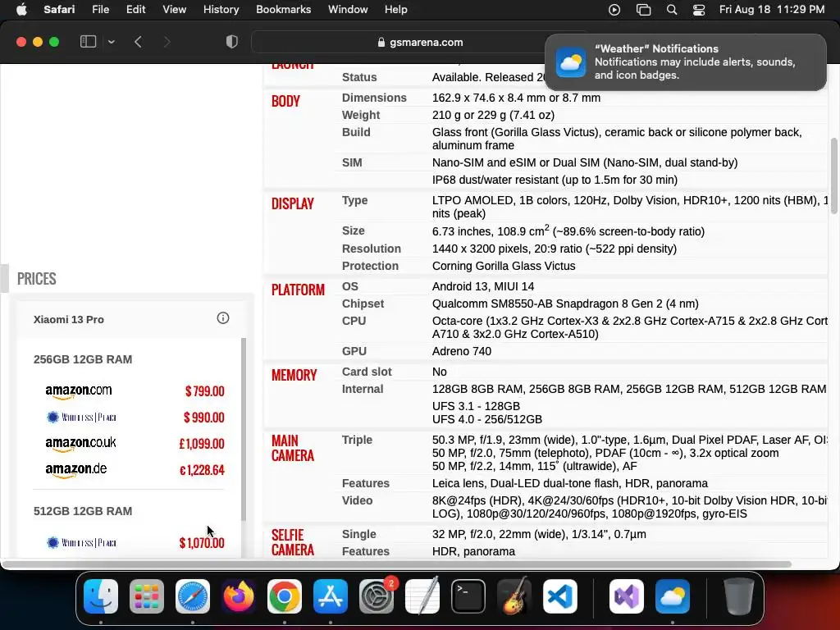Click the page vertical scrollbar
Image resolution: width=840 pixels, height=630 pixels.
pyautogui.click(x=833, y=176)
